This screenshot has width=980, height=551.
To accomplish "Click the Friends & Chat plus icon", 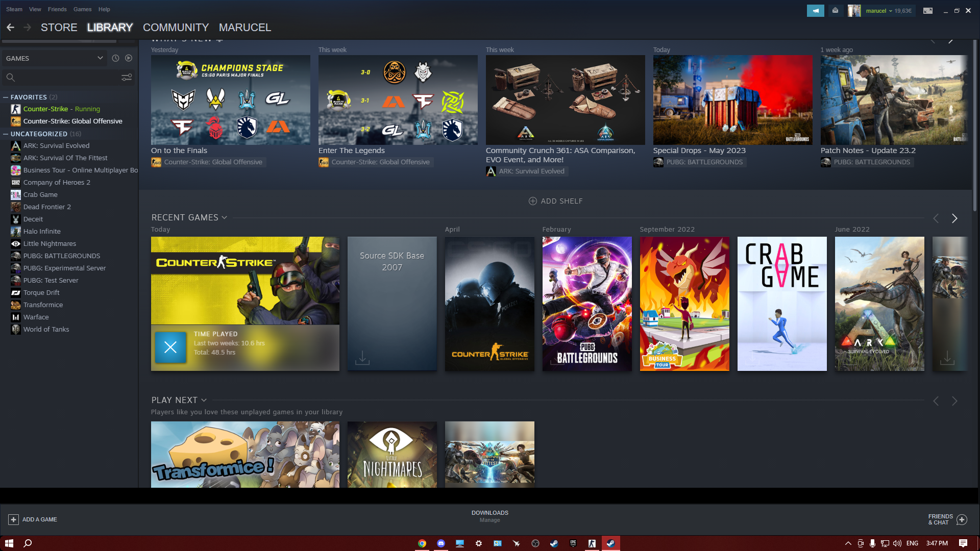I will (x=962, y=519).
